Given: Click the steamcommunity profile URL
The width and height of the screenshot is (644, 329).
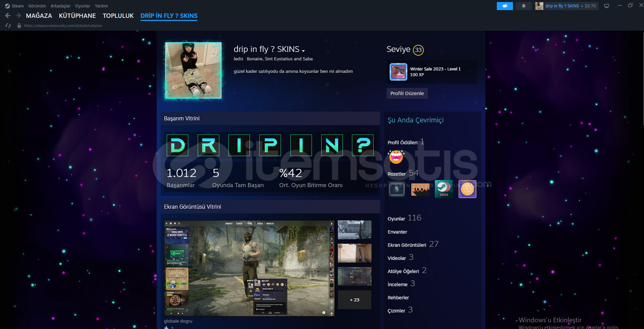Looking at the screenshot, I should (63, 26).
